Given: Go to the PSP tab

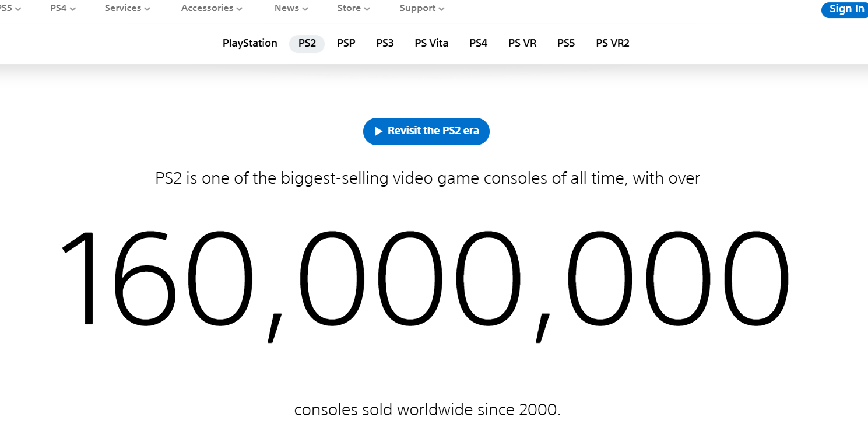Looking at the screenshot, I should point(346,43).
